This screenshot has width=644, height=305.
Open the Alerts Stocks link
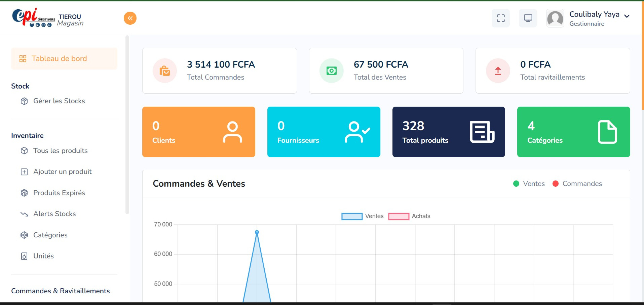55,214
